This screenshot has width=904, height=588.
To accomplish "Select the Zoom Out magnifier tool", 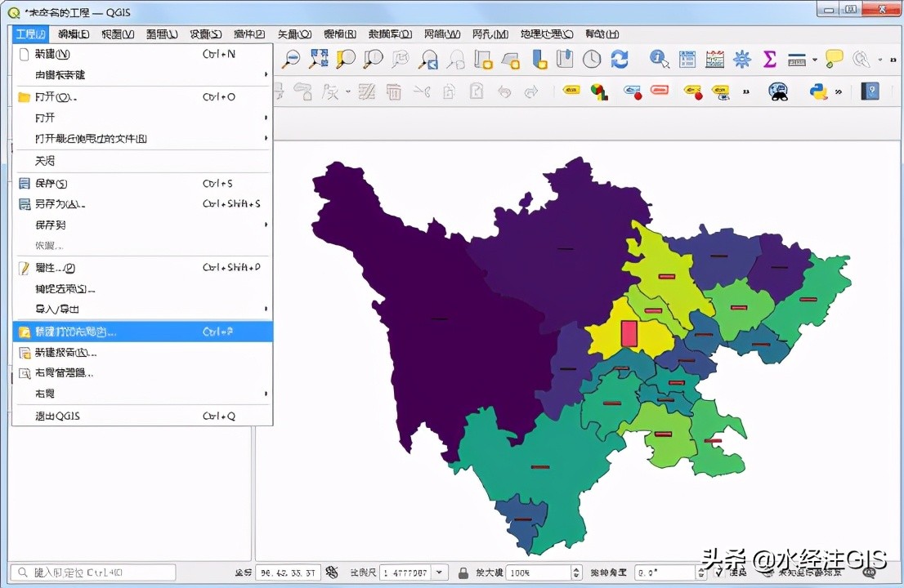I will [x=293, y=60].
